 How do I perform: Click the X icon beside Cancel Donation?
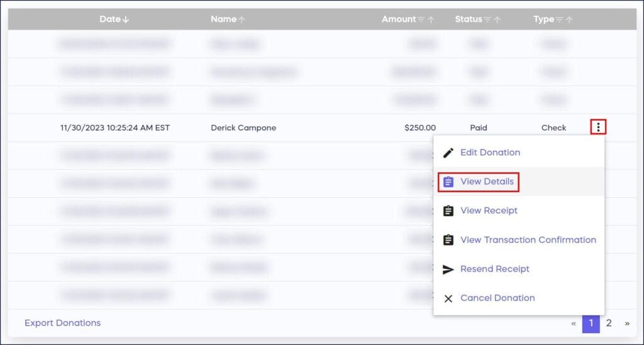pos(448,298)
